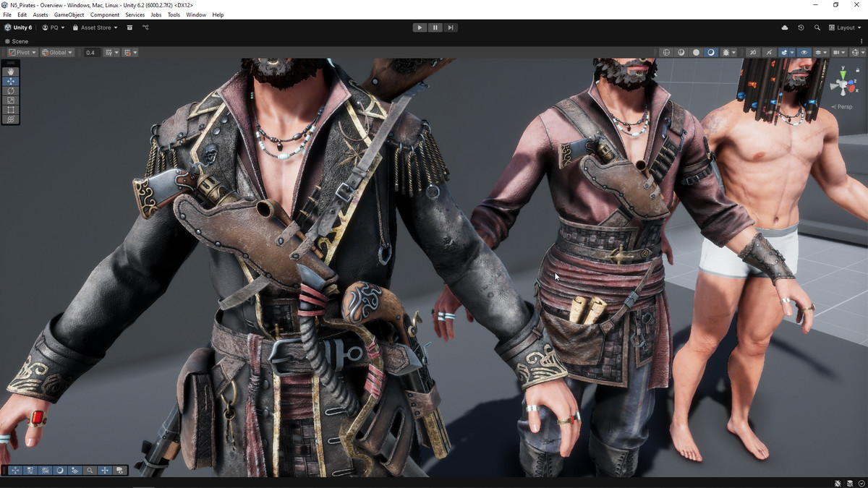Open the Global handle rotation dropdown
Image resolution: width=868 pixels, height=488 pixels.
coord(57,53)
